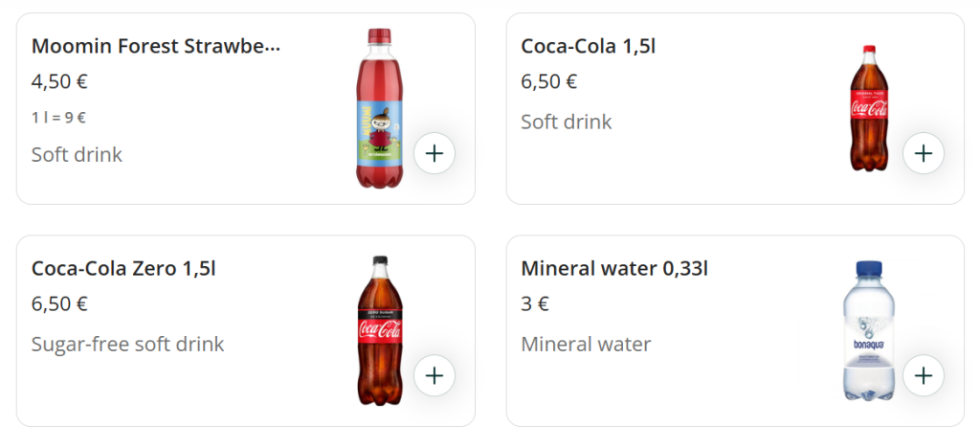Click the 1 l = 9 € unit price

tap(58, 118)
